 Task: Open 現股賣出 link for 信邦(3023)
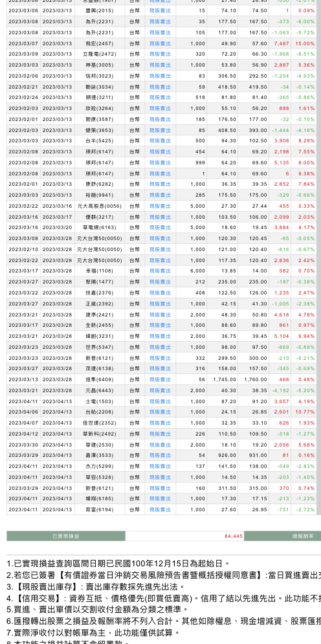point(160,76)
